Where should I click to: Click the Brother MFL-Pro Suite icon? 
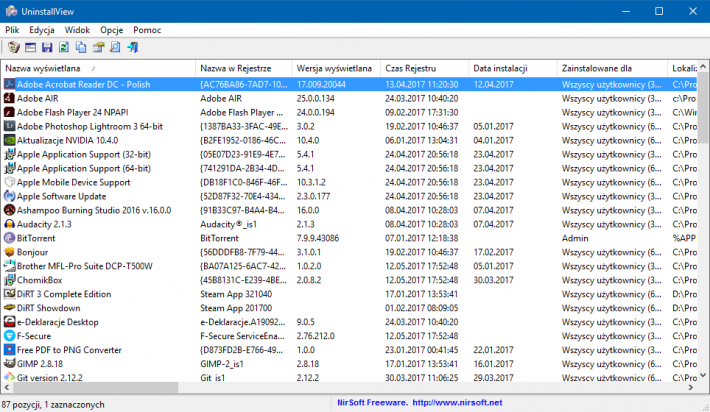(9, 266)
